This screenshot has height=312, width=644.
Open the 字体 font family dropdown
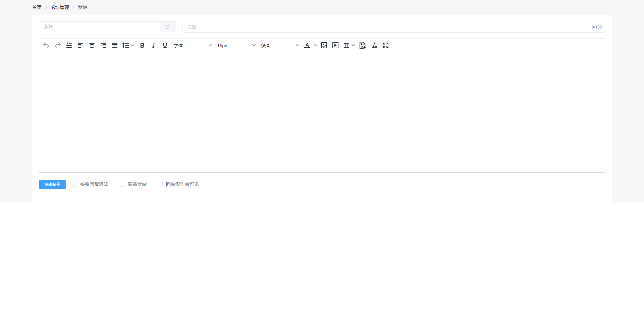coord(193,45)
